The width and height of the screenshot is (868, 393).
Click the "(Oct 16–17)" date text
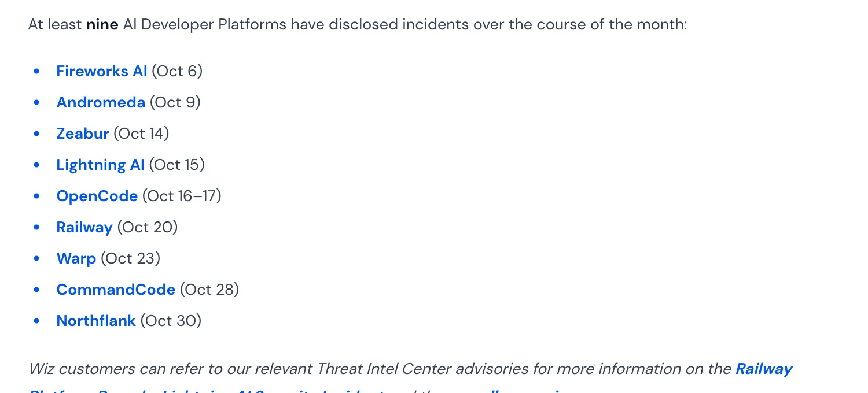point(182,196)
